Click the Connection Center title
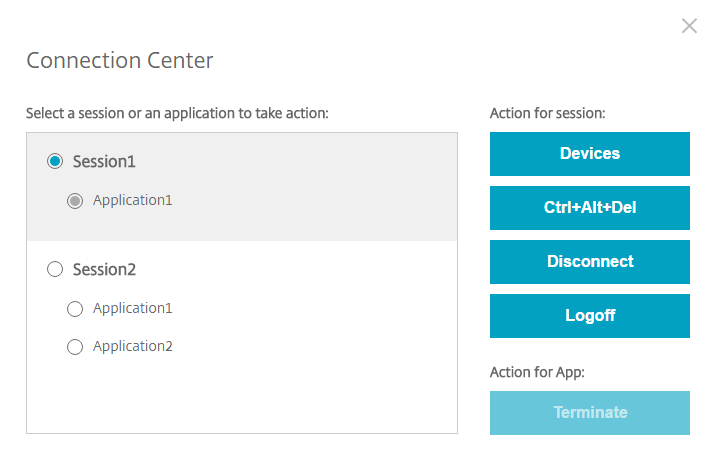The height and width of the screenshot is (467, 718). [x=120, y=61]
